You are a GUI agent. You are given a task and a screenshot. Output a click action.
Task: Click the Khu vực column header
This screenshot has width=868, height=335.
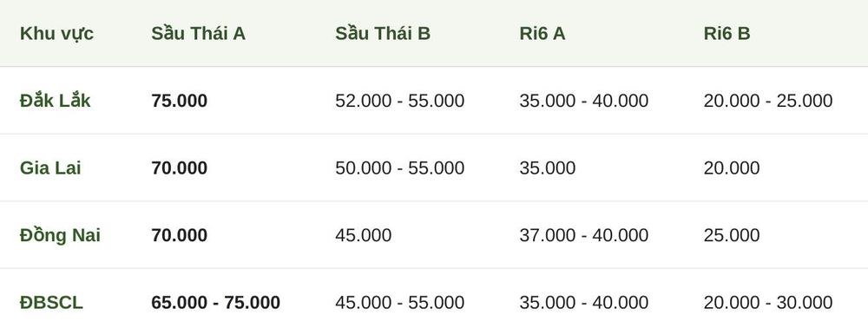(x=56, y=34)
